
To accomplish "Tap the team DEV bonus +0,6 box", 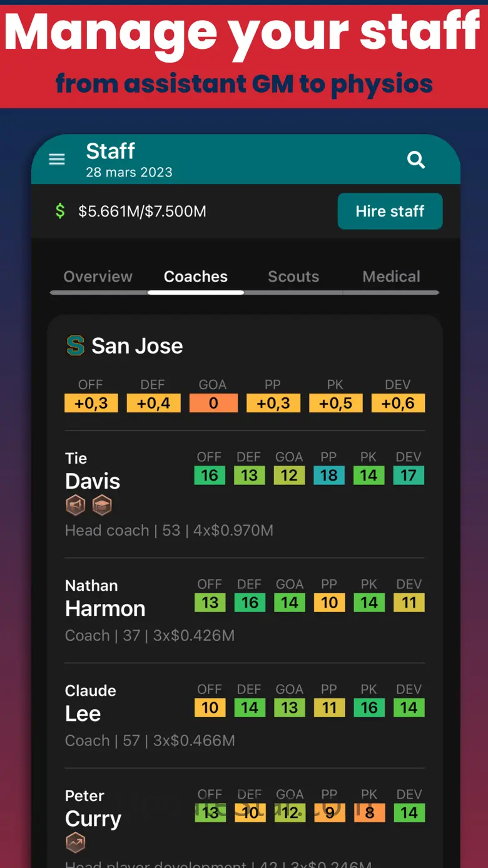I will (x=398, y=403).
